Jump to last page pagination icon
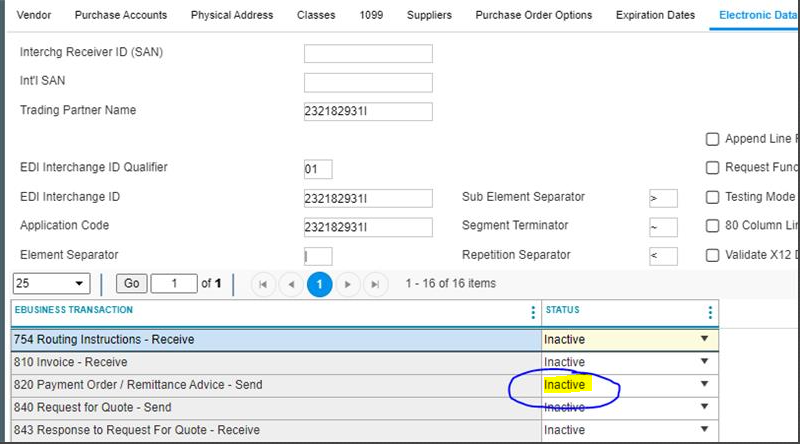 point(375,284)
